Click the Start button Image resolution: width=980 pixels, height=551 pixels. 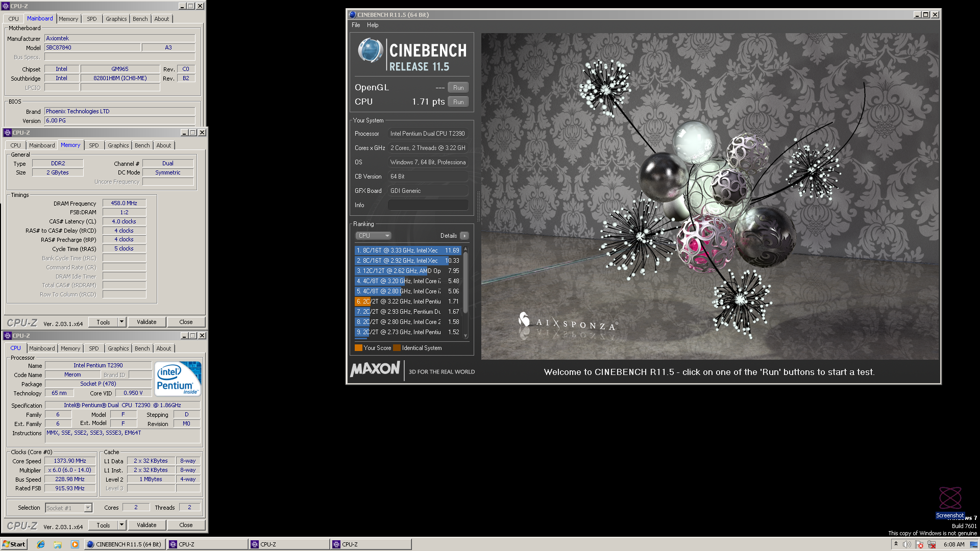pyautogui.click(x=14, y=544)
